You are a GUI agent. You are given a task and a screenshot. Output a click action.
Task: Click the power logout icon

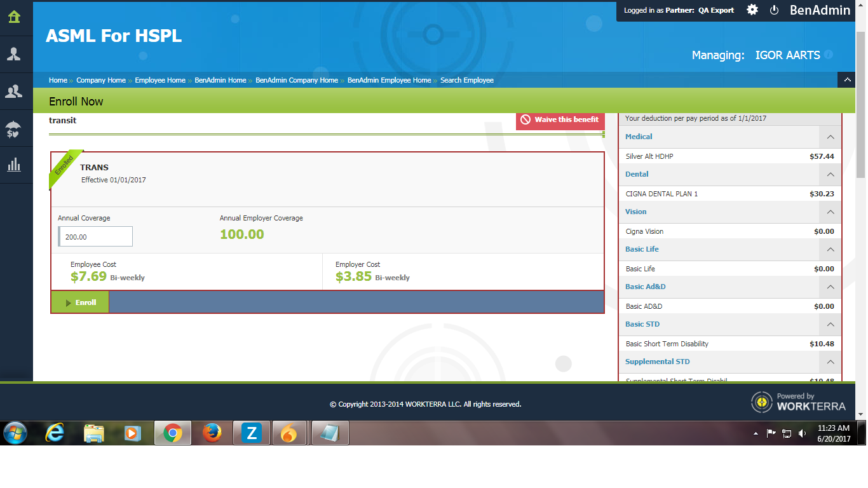(774, 10)
